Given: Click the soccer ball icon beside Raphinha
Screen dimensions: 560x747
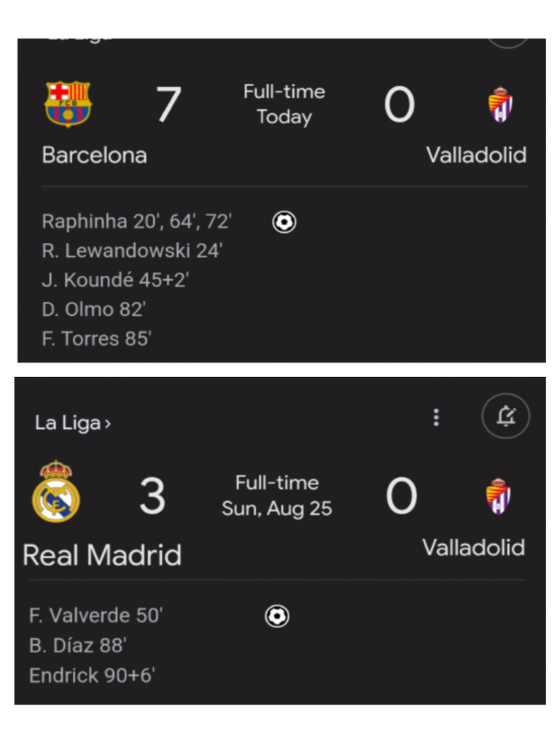Looking at the screenshot, I should pos(284,222).
